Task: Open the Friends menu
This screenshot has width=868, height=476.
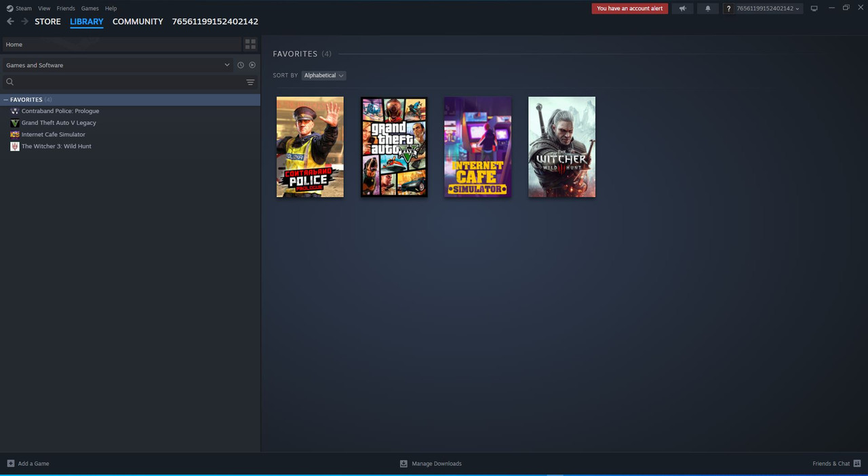Action: pos(66,8)
